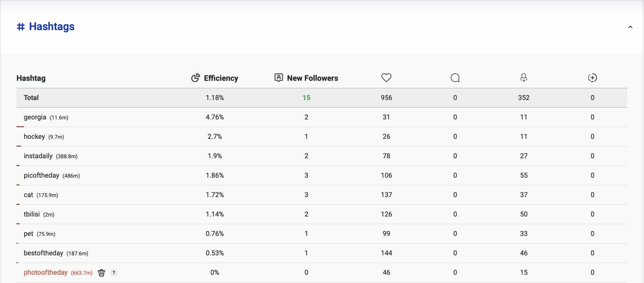Open the Hashtags section title
The height and width of the screenshot is (283, 644).
[x=52, y=27]
